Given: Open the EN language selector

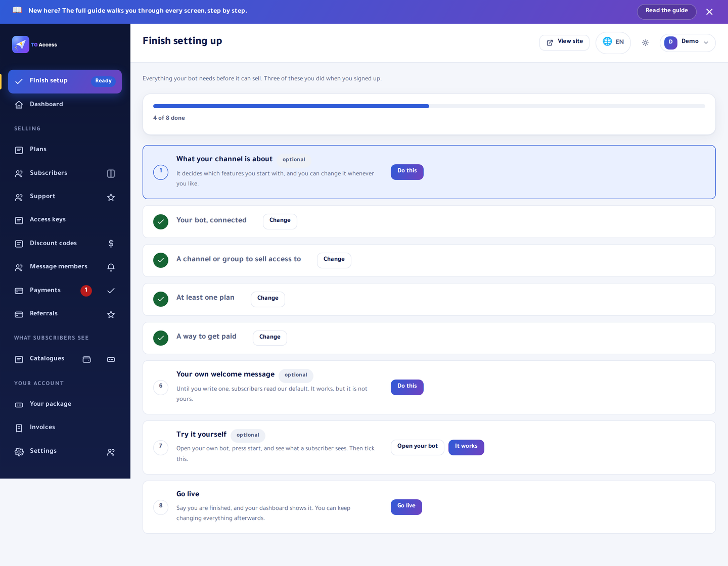Looking at the screenshot, I should 613,42.
